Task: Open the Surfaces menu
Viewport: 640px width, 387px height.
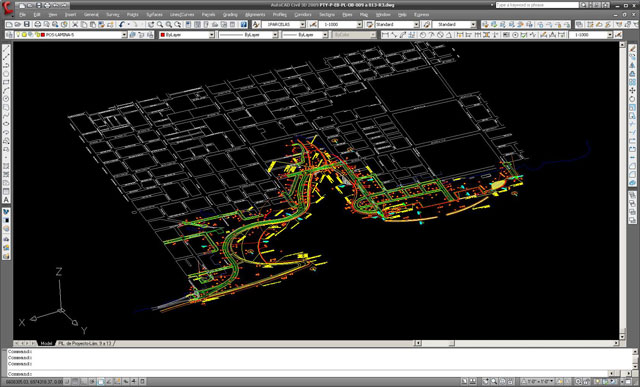Action: pyautogui.click(x=154, y=15)
